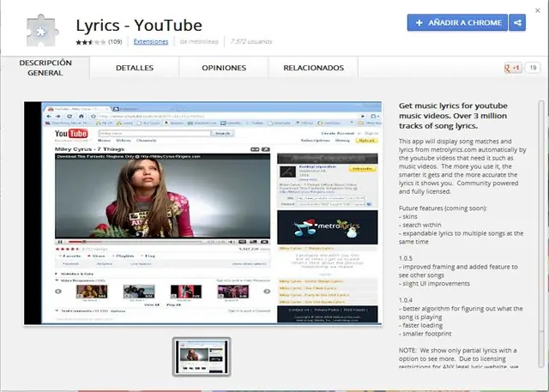The height and width of the screenshot is (392, 549).
Task: Click the description panel scrollbar
Action: coord(541,234)
